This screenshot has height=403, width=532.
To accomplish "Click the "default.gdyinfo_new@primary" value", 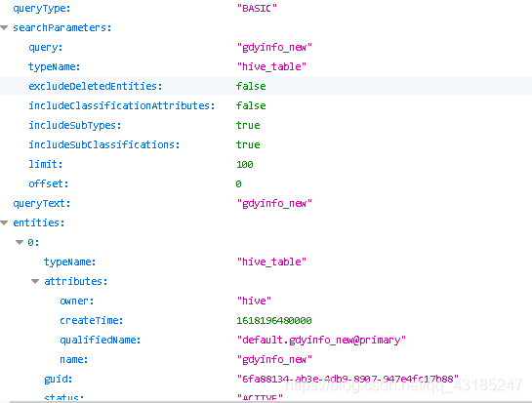I will click(321, 340).
